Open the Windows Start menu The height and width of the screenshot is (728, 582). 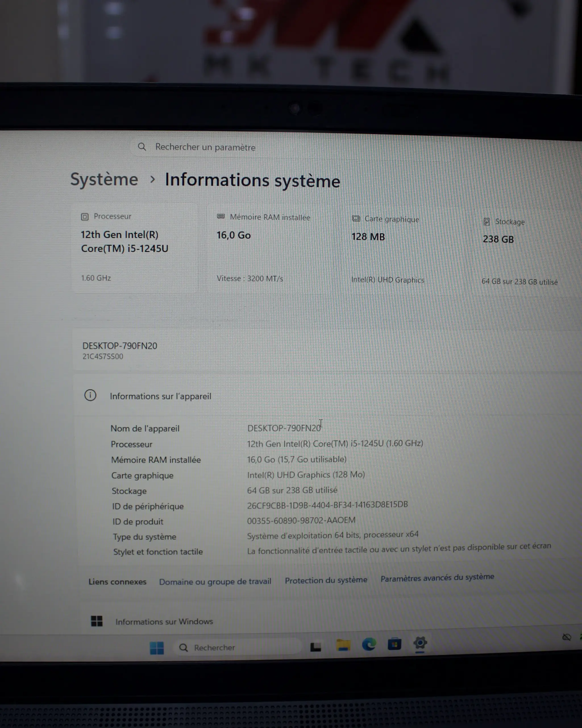(x=157, y=648)
